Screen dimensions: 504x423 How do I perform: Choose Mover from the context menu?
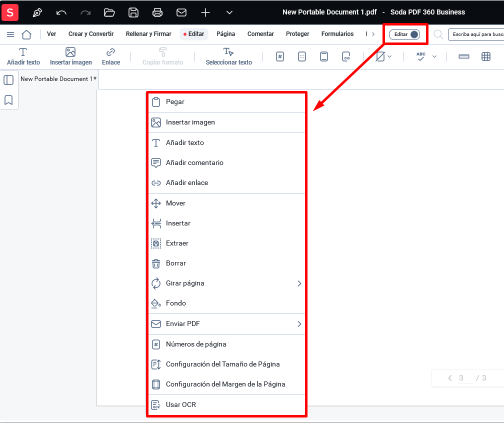pyautogui.click(x=226, y=203)
